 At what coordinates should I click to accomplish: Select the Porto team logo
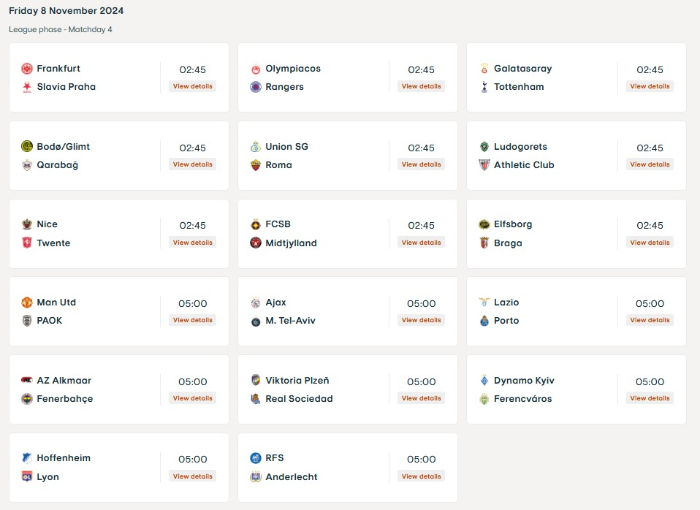(x=484, y=321)
